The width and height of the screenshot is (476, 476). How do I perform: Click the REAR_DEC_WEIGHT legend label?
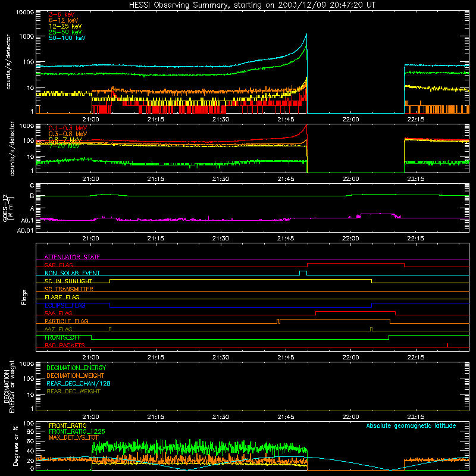click(x=73, y=392)
